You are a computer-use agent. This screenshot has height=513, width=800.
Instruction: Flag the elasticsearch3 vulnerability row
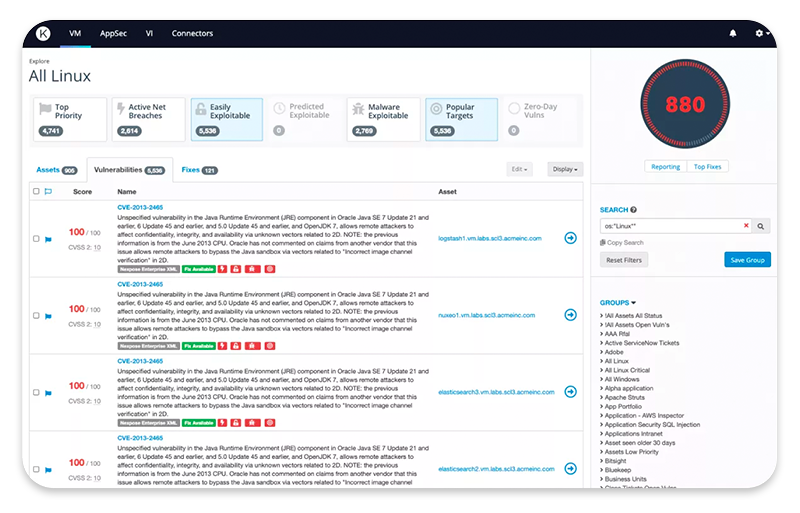pyautogui.click(x=48, y=394)
